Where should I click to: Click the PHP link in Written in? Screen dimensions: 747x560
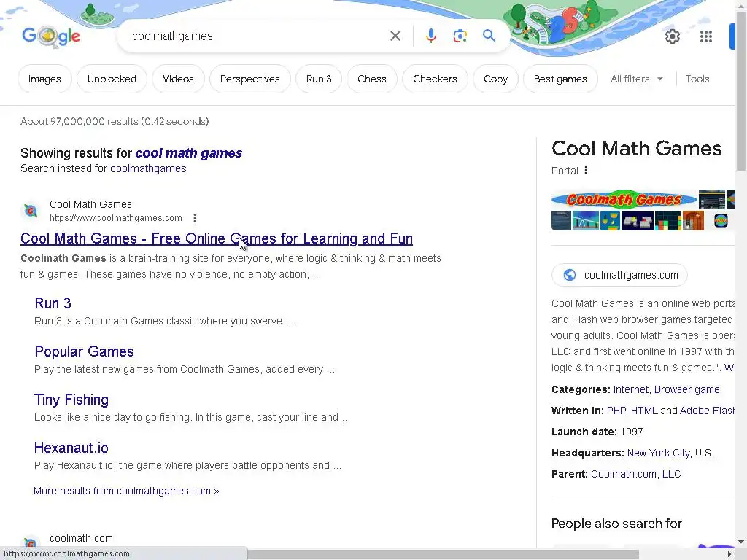tap(616, 411)
